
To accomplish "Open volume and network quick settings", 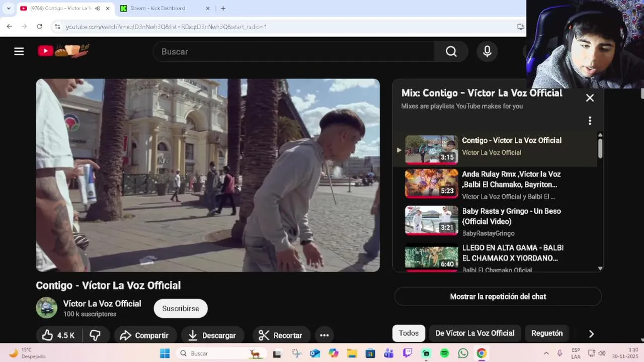I will (x=597, y=353).
